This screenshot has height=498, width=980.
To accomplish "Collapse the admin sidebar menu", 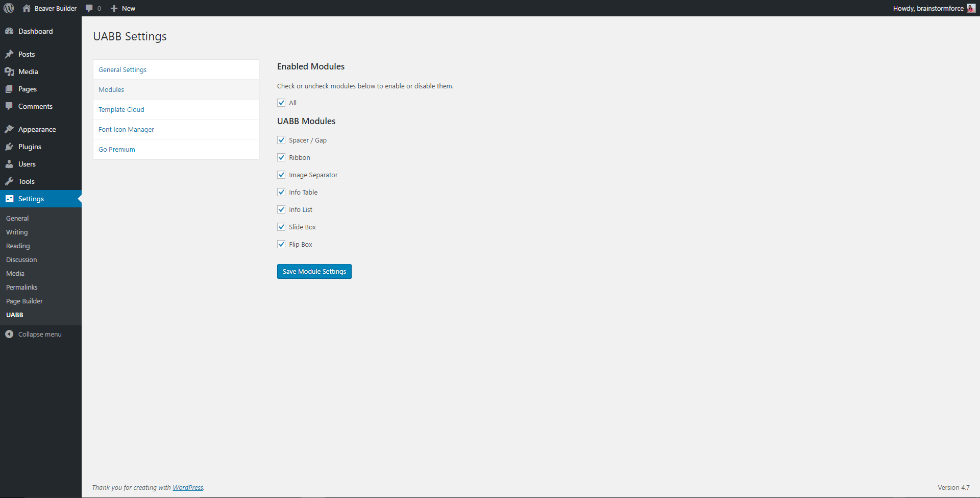I will (34, 334).
